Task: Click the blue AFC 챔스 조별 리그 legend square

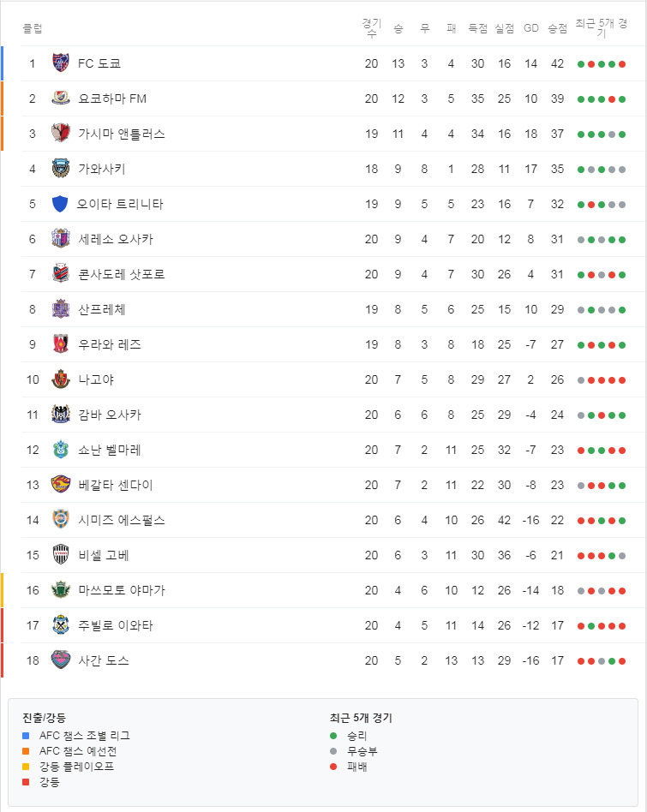Action: click(26, 736)
